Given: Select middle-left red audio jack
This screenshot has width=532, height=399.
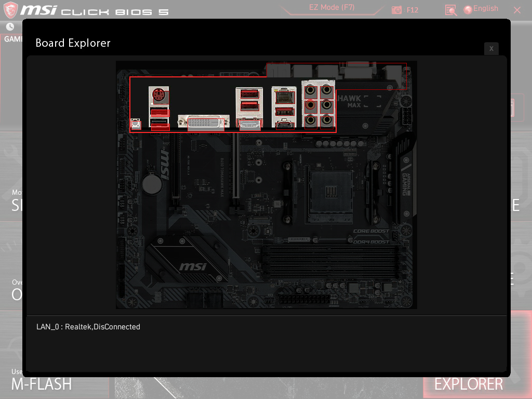Looking at the screenshot, I should tap(311, 106).
